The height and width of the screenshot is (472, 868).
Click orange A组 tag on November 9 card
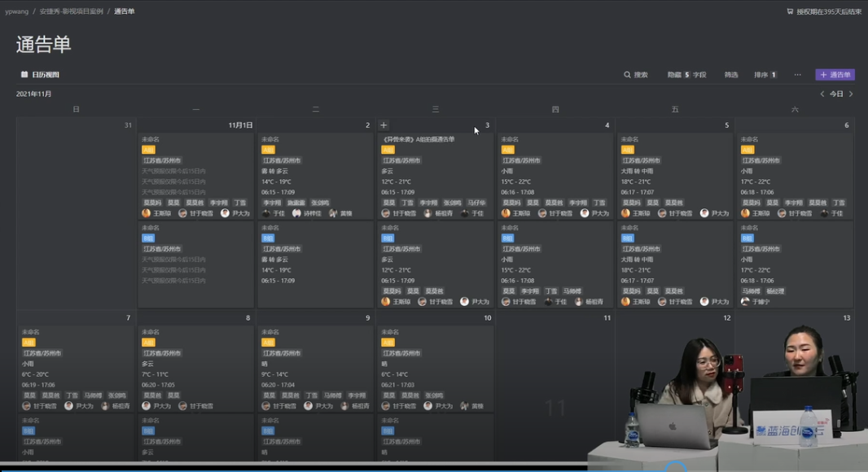click(268, 343)
